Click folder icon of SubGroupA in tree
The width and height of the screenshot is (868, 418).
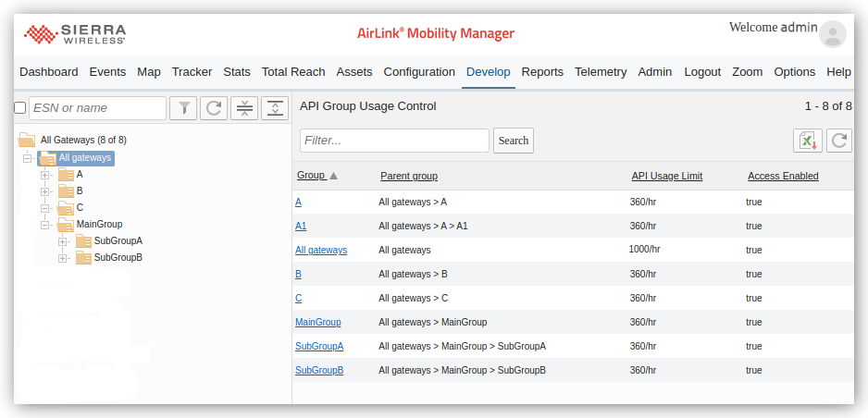click(x=83, y=241)
